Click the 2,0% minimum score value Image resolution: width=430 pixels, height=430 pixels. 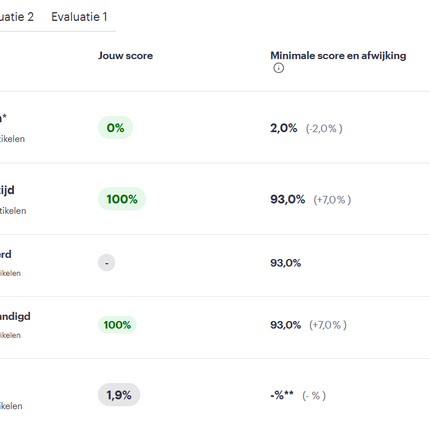(284, 128)
